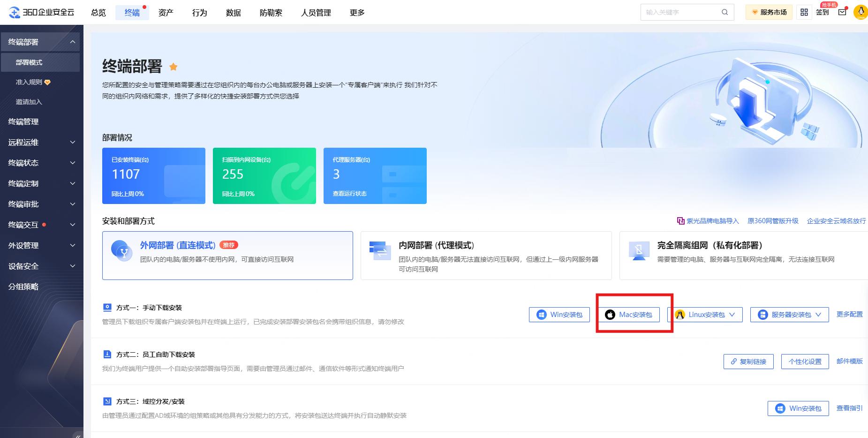Click the 签到 button

coord(823,12)
